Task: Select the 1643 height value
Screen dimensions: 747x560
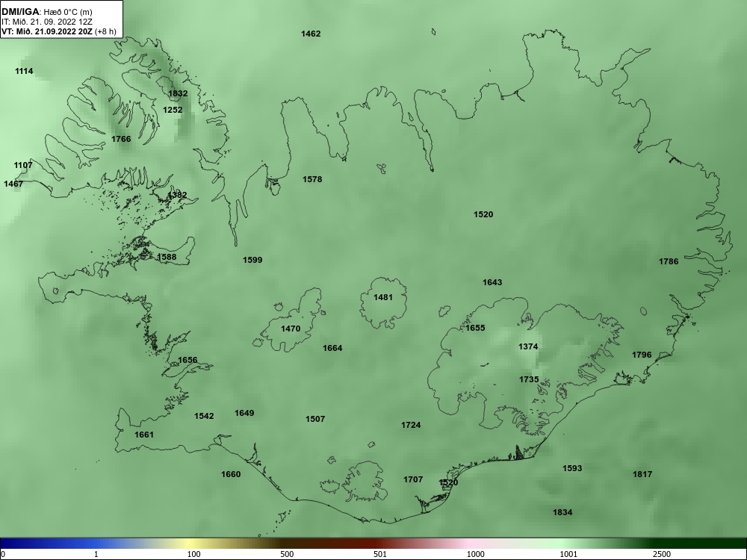Action: 492,282
